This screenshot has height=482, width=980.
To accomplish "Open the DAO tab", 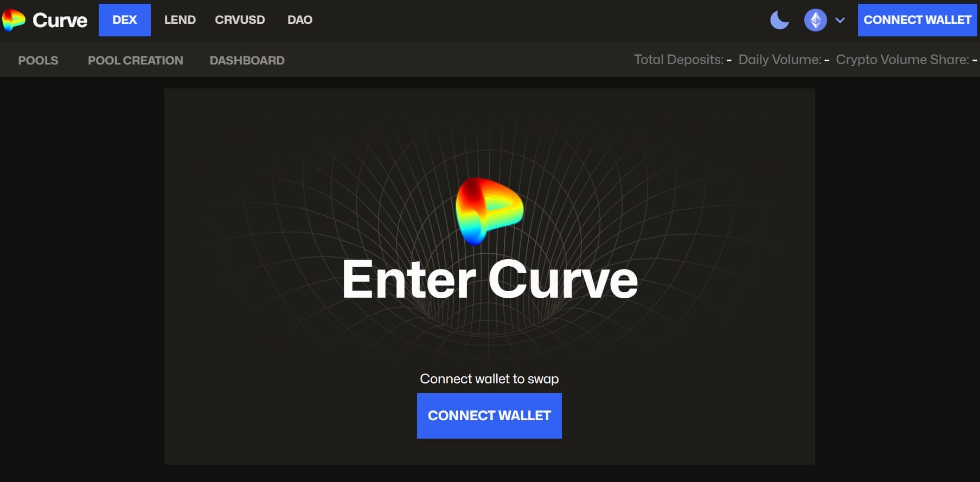I will (x=299, y=20).
